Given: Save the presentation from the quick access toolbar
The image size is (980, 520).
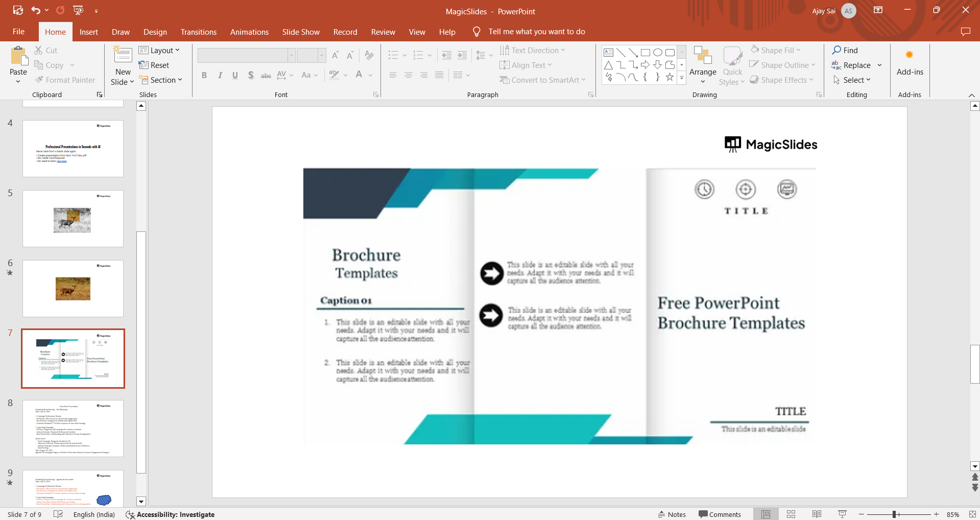Looking at the screenshot, I should click(x=18, y=10).
